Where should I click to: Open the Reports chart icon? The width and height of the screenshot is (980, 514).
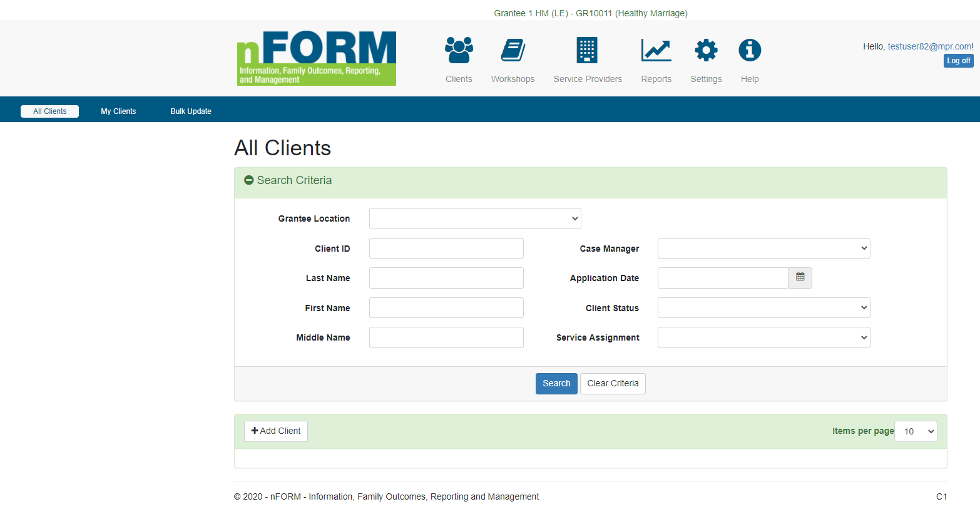coord(656,51)
